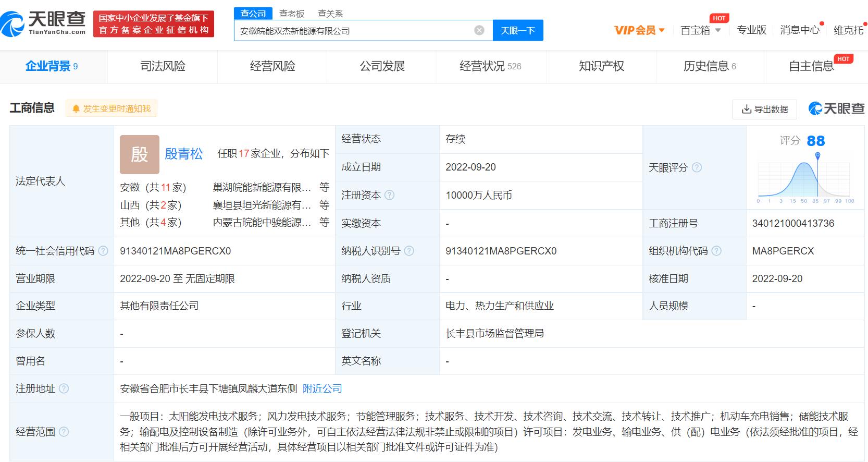
Task: Click the help icon next to 天眼评分
Action: coord(697,167)
